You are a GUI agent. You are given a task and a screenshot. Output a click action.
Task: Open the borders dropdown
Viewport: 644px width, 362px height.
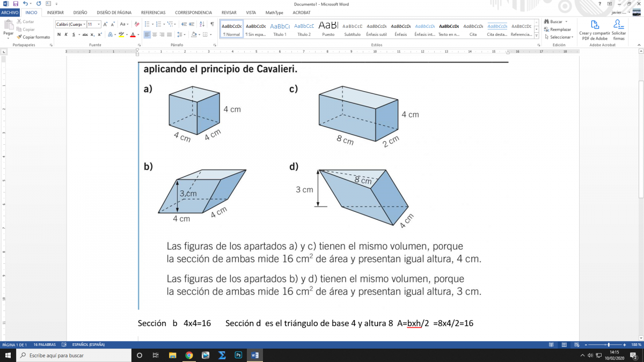[210, 35]
